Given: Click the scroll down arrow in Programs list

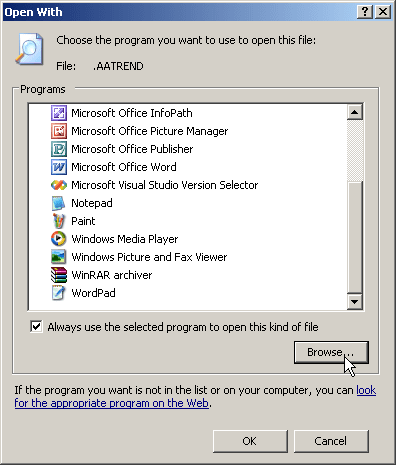Looking at the screenshot, I should (x=355, y=302).
